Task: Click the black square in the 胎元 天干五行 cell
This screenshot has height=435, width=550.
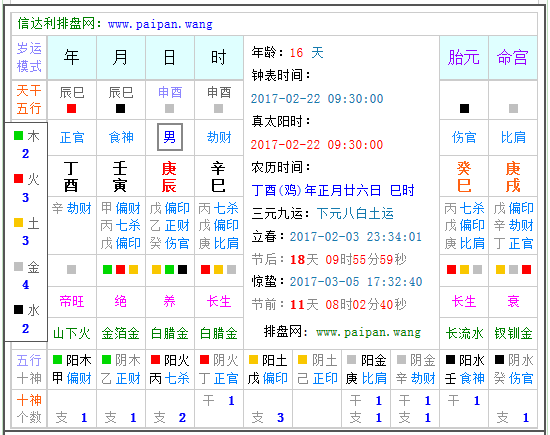Action: point(464,108)
